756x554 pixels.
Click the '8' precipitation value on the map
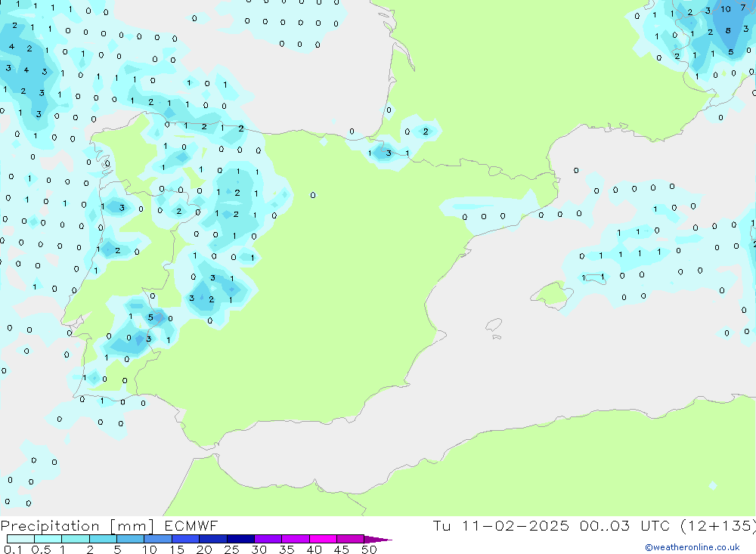click(728, 31)
